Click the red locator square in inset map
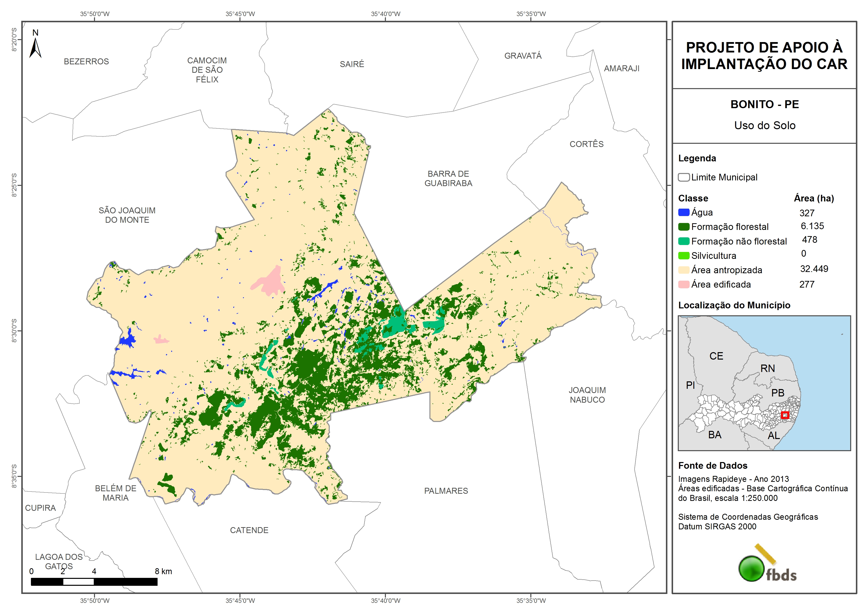 pyautogui.click(x=785, y=415)
